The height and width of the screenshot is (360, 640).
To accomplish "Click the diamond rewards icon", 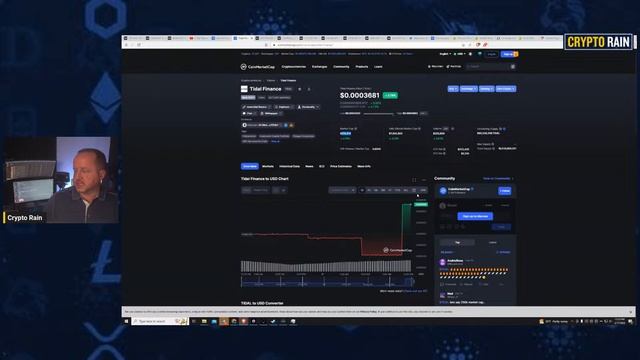I will coord(480,54).
